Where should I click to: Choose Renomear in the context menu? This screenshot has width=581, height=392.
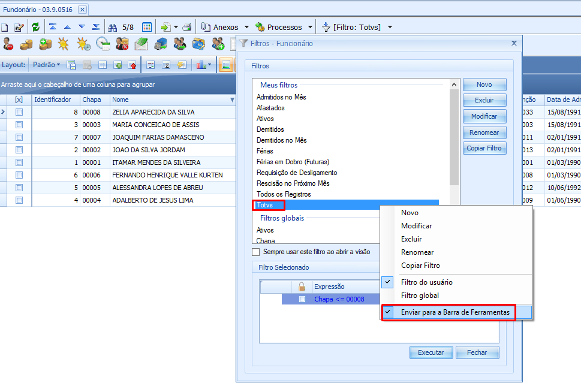pos(417,252)
